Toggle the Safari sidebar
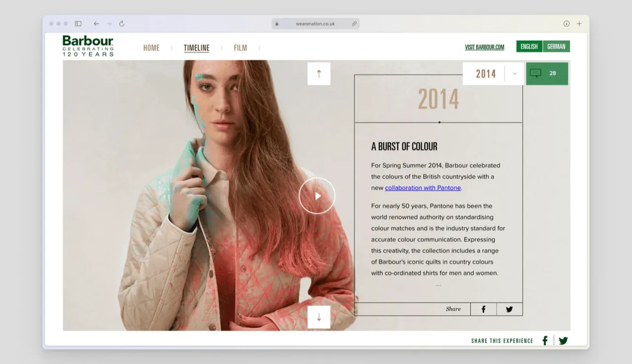 78,23
